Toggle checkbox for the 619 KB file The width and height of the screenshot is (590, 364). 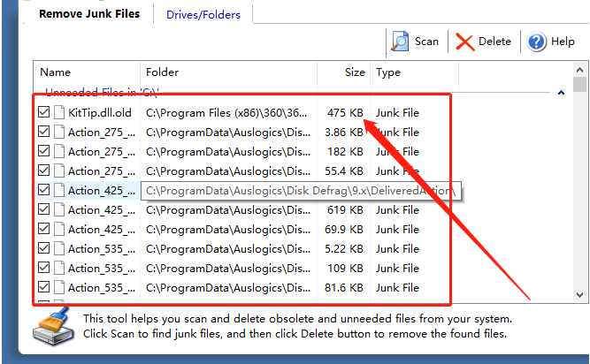pyautogui.click(x=44, y=210)
